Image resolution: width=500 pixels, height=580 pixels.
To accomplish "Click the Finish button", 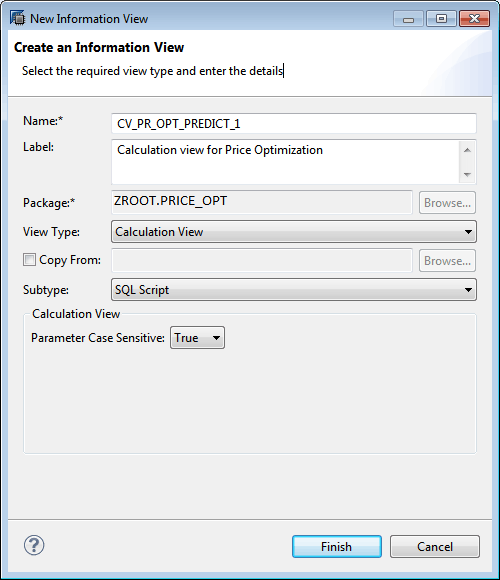I will [x=337, y=546].
